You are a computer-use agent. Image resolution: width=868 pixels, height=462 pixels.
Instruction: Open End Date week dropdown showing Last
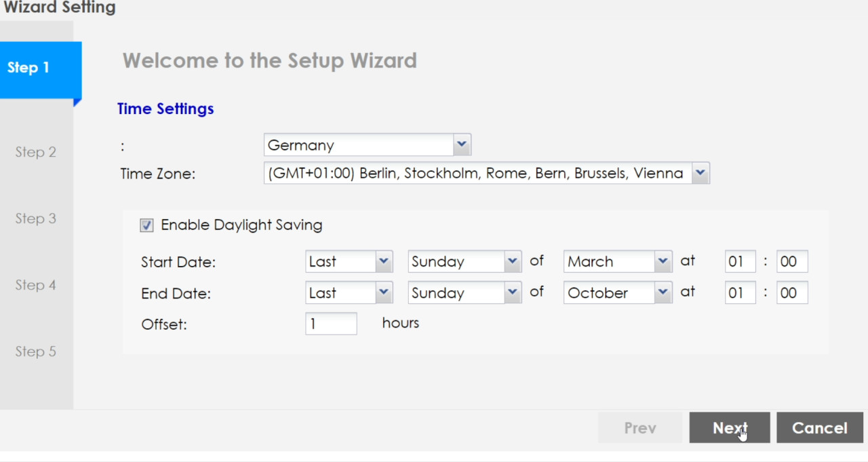click(349, 293)
